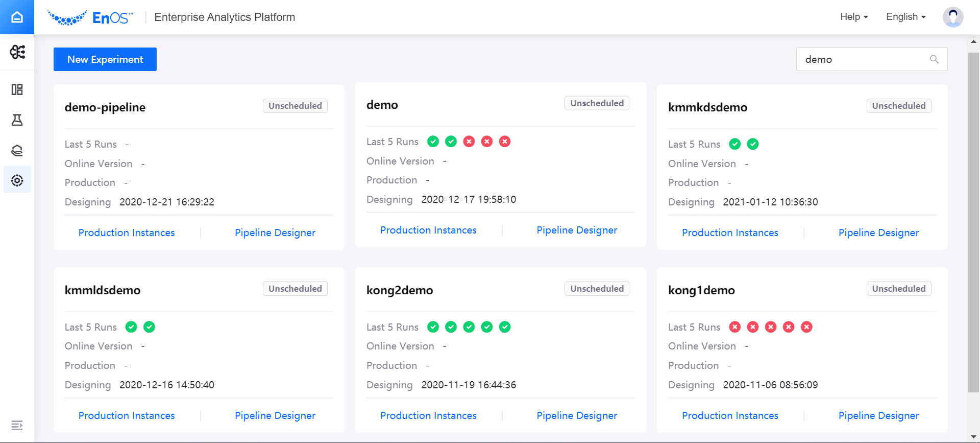Click the last red failed run of demo
The height and width of the screenshot is (443, 980).
point(505,142)
